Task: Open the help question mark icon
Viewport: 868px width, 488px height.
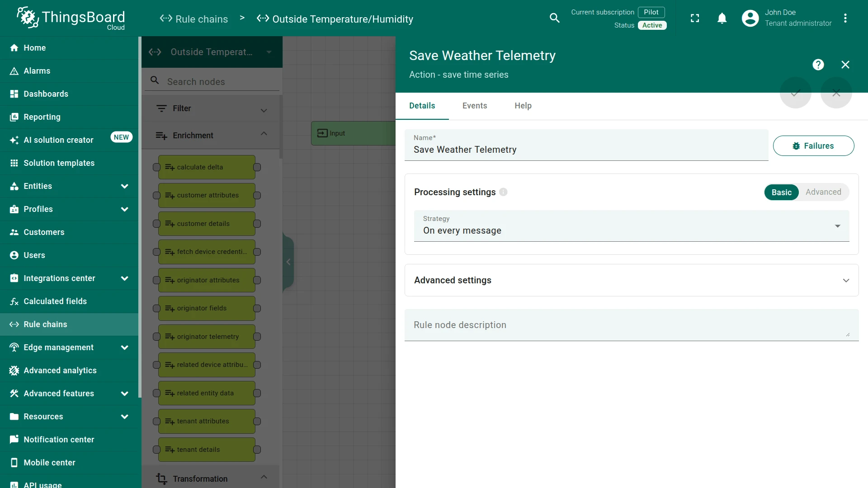Action: click(x=818, y=65)
